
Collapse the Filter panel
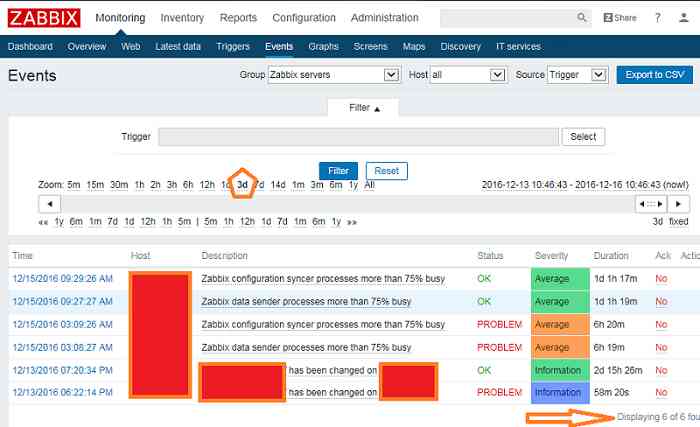point(363,108)
